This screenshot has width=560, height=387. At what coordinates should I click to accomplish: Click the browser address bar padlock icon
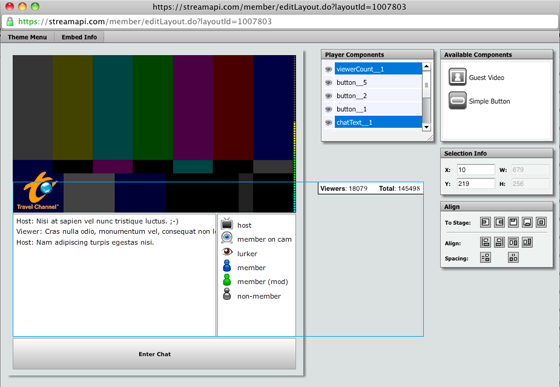coord(10,21)
